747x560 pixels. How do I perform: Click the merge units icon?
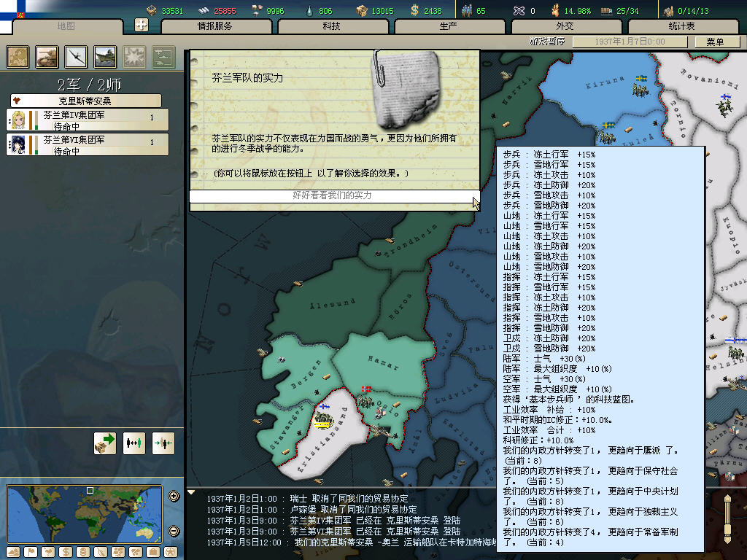[x=163, y=443]
